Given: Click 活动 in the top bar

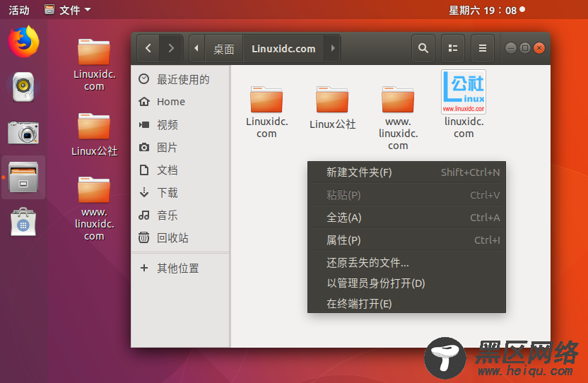Looking at the screenshot, I should 19,10.
